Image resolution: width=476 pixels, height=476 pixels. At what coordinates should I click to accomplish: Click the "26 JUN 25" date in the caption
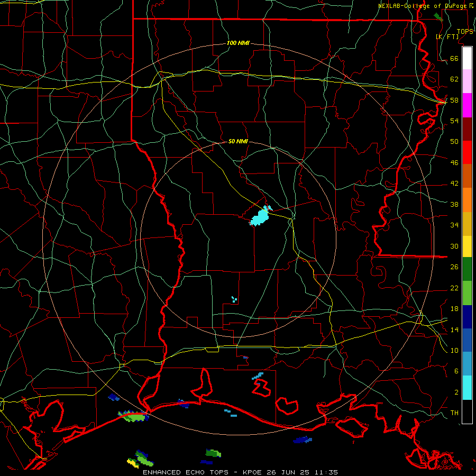click(288, 472)
